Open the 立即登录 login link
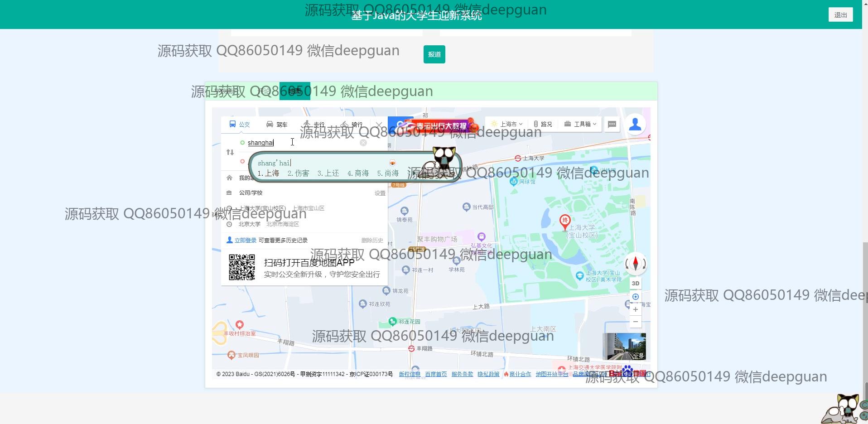868x424 pixels. pyautogui.click(x=245, y=240)
